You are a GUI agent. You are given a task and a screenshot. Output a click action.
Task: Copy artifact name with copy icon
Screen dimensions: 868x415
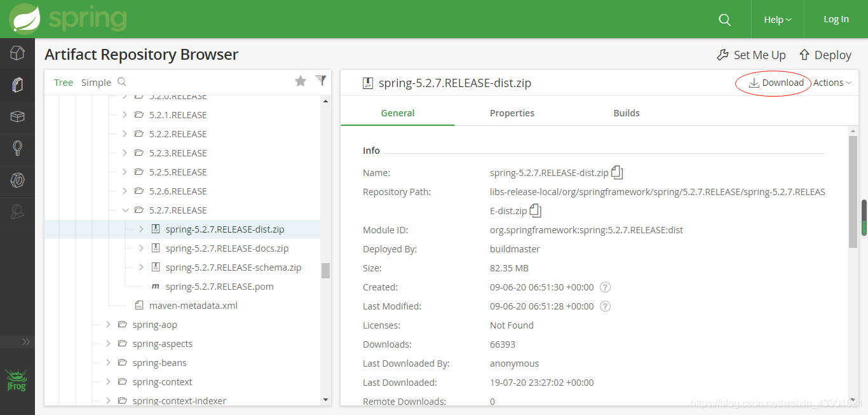(x=617, y=172)
